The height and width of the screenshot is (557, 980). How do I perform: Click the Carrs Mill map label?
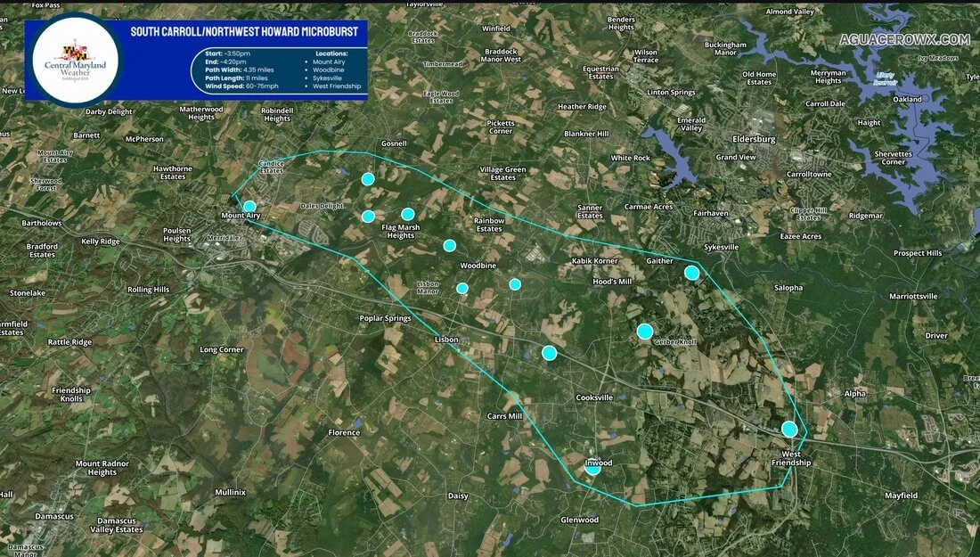(504, 415)
